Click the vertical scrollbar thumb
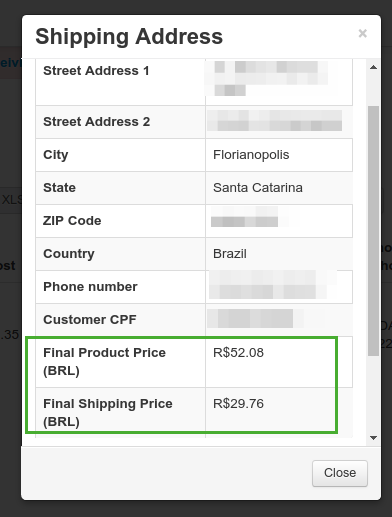The image size is (392, 517). (373, 231)
